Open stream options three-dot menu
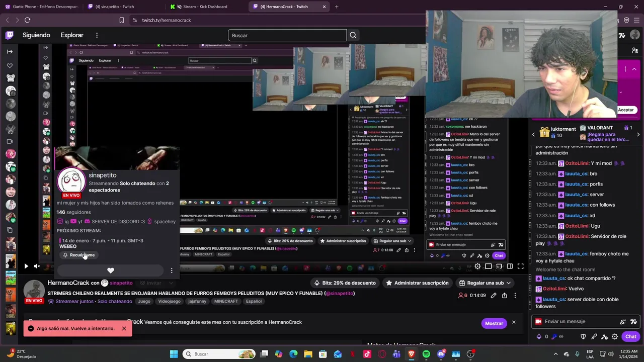This screenshot has height=362, width=644. click(515, 295)
